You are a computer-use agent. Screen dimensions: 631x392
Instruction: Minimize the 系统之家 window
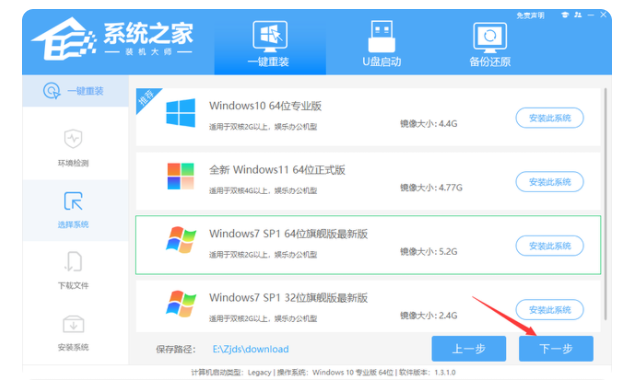click(591, 15)
